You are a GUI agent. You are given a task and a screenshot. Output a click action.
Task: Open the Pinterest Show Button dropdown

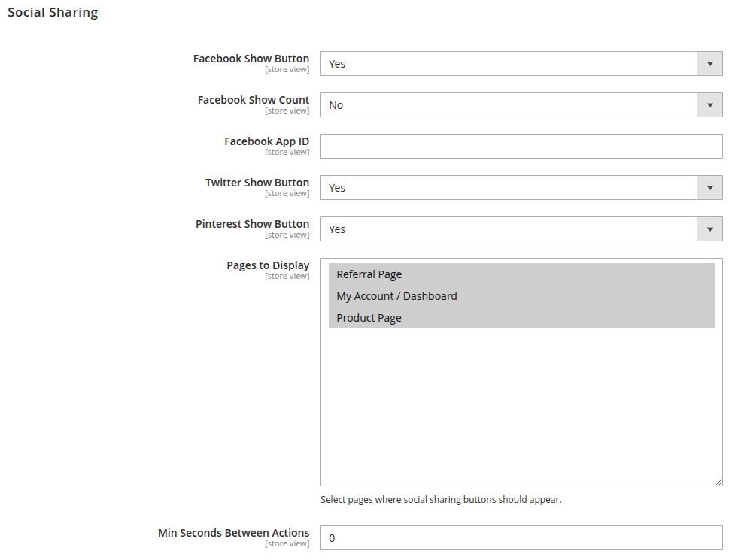click(x=521, y=229)
